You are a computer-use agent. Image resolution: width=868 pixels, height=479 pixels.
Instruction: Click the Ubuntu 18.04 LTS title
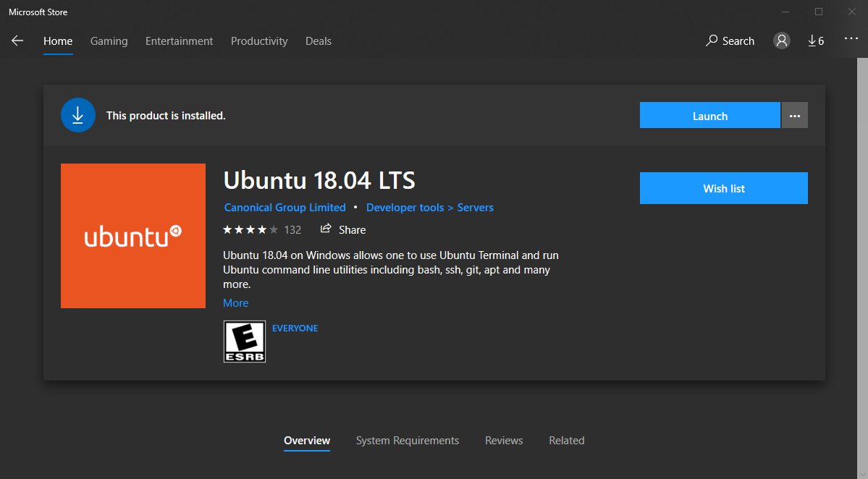click(319, 180)
